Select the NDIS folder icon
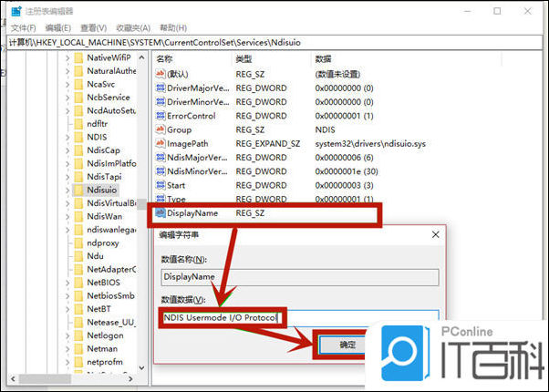 pos(78,137)
